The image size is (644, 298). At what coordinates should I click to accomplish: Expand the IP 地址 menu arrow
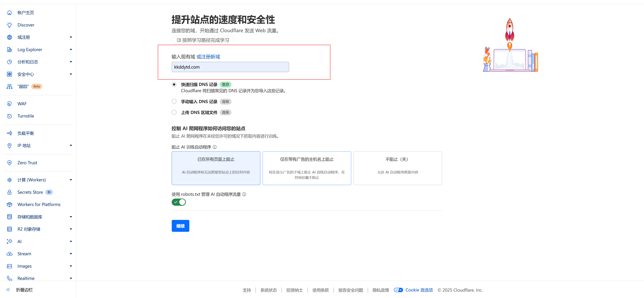(x=71, y=146)
